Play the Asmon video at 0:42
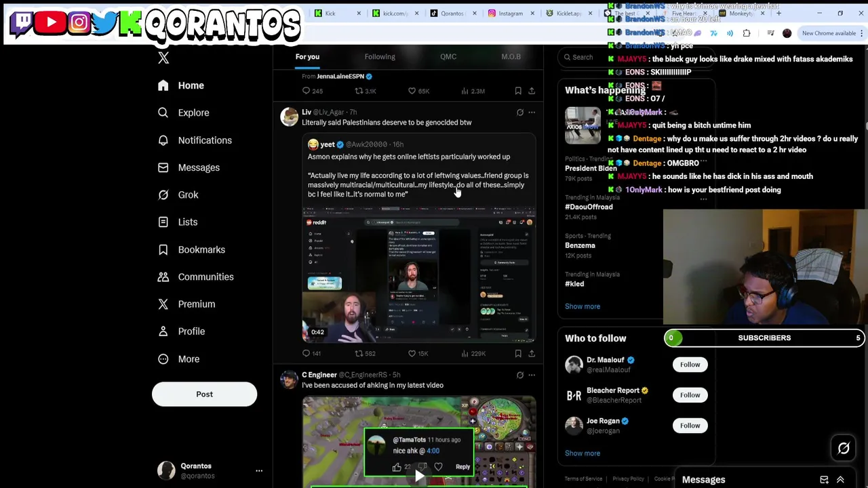This screenshot has width=868, height=488. point(419,274)
